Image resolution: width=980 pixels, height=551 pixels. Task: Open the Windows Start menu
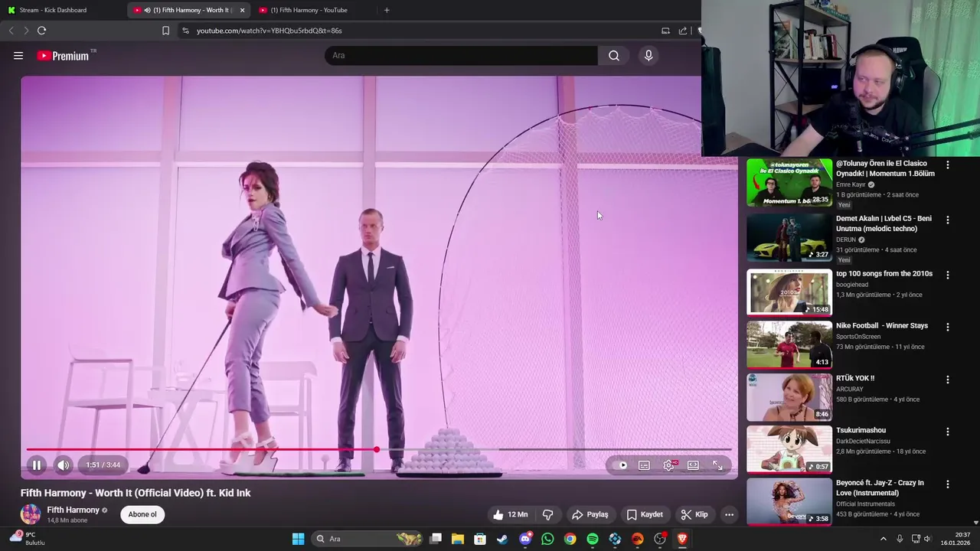298,539
